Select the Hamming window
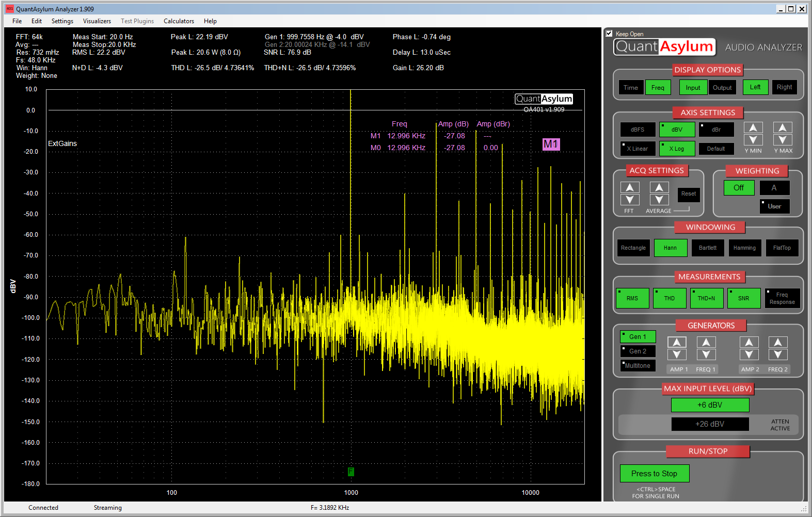 [745, 248]
